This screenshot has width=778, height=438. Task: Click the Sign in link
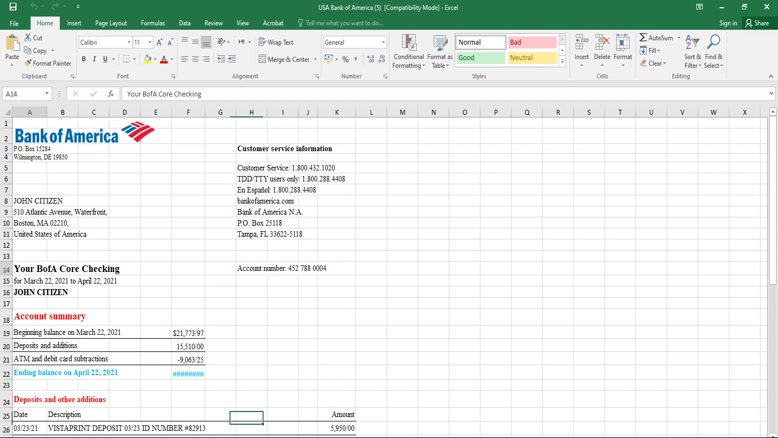pos(728,23)
